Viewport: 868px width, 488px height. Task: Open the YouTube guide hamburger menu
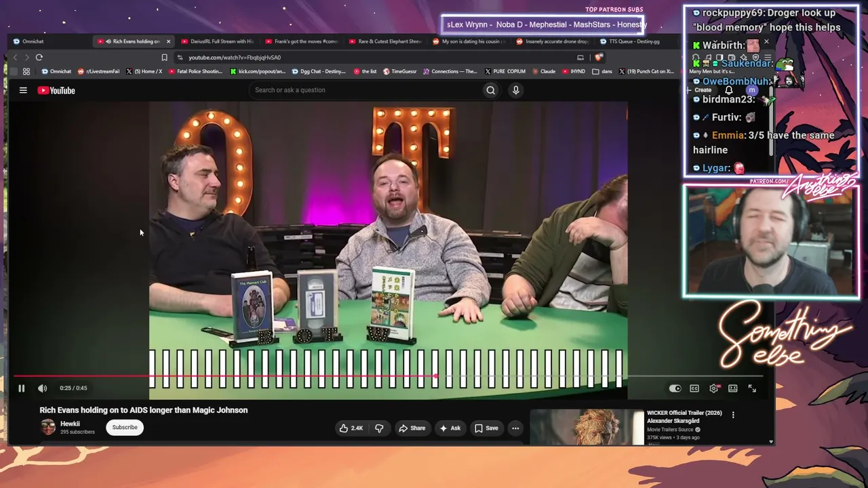[x=23, y=90]
